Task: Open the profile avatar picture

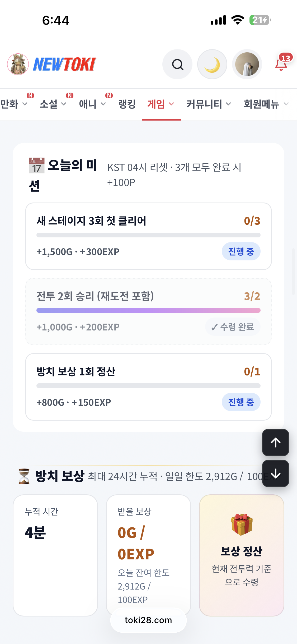Action: pos(247,64)
